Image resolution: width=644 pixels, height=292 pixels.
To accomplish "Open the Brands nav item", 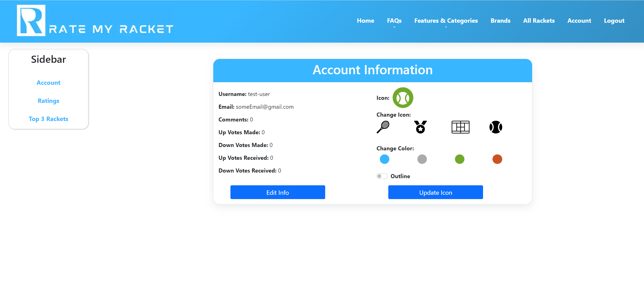I will click(500, 21).
